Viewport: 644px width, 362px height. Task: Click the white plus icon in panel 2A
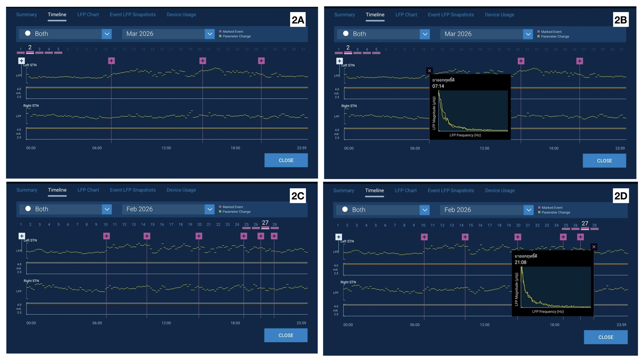point(21,61)
